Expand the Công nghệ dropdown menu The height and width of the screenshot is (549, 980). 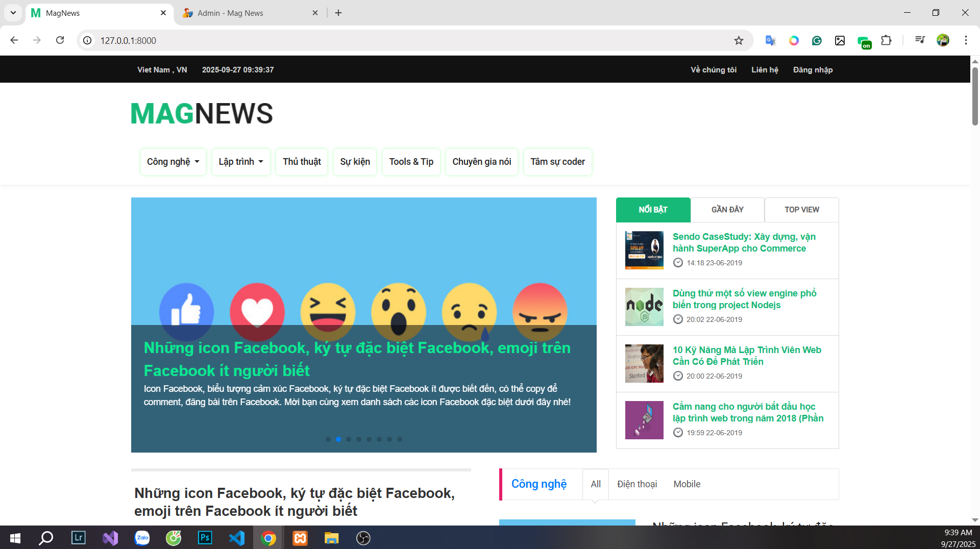click(173, 162)
